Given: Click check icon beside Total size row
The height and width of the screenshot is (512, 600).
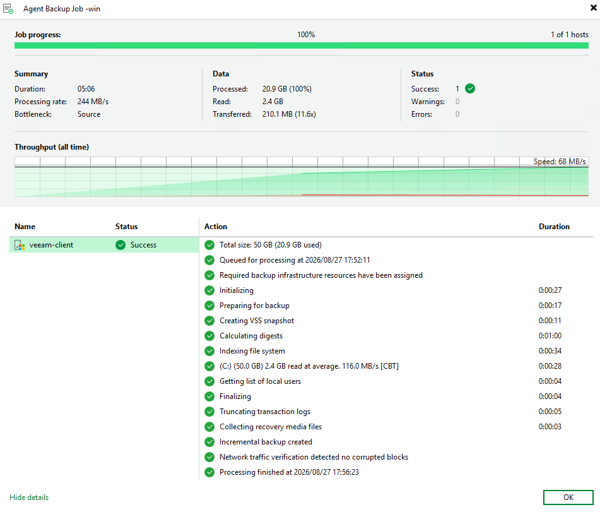Looking at the screenshot, I should [209, 245].
